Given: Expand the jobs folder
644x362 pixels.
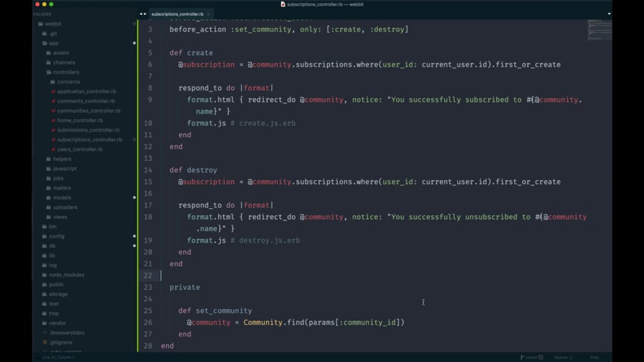Looking at the screenshot, I should coord(49,178).
